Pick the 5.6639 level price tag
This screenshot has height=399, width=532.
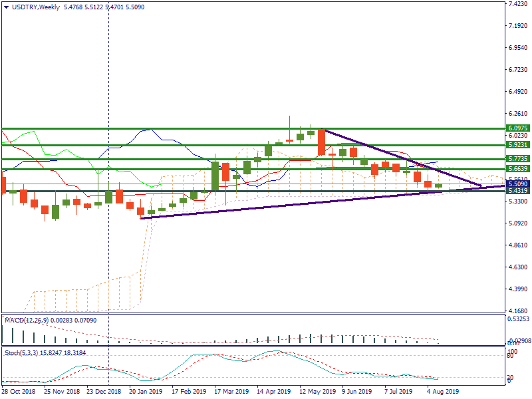click(x=517, y=169)
